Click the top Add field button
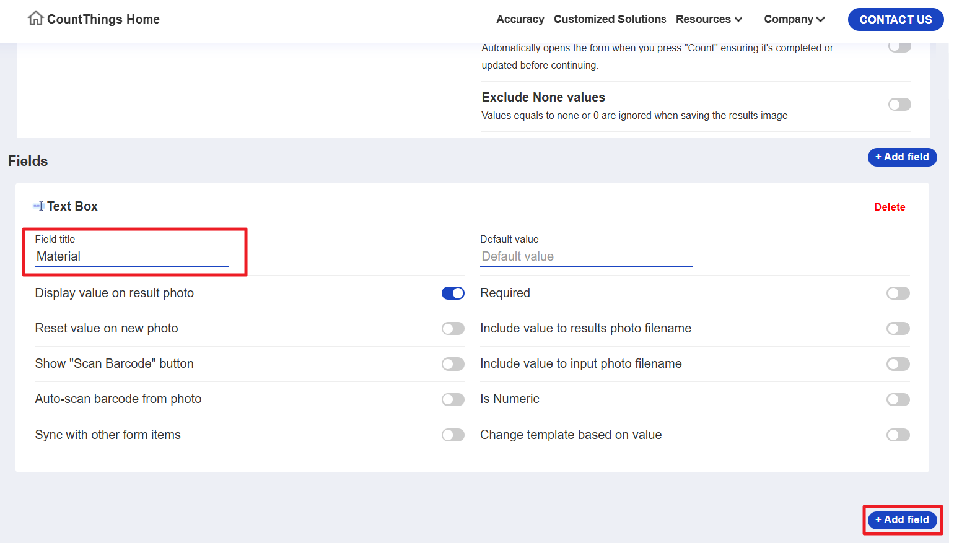The image size is (980, 543). [x=901, y=157]
